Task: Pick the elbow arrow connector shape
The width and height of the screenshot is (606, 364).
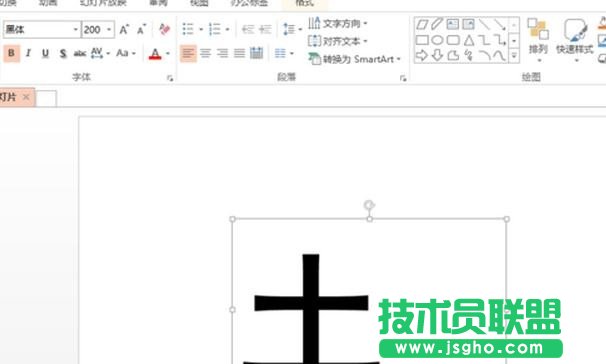Action: (500, 40)
